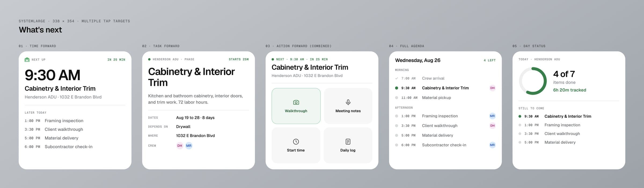This screenshot has width=644, height=188.
Task: Open Client walkthrough row under Later Today
Action: (75, 129)
